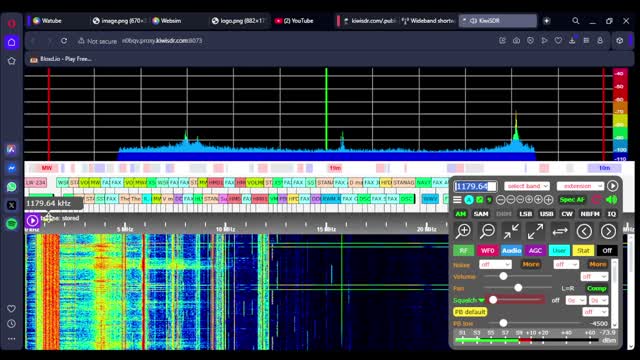Open the select band dropdown

tap(527, 186)
